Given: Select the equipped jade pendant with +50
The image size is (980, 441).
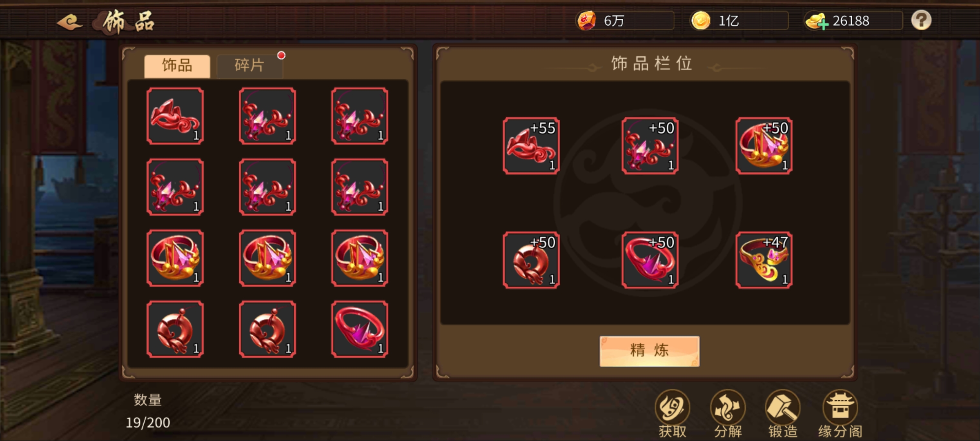Looking at the screenshot, I should click(531, 260).
